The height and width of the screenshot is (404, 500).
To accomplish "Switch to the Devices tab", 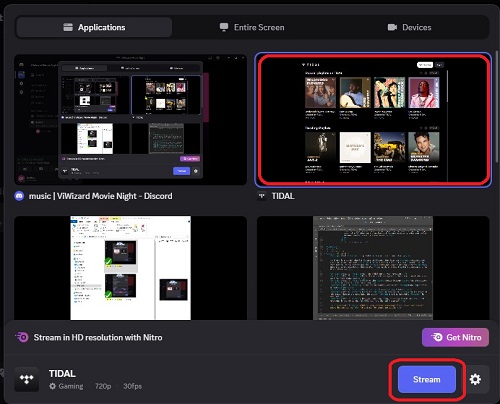I will click(x=409, y=27).
